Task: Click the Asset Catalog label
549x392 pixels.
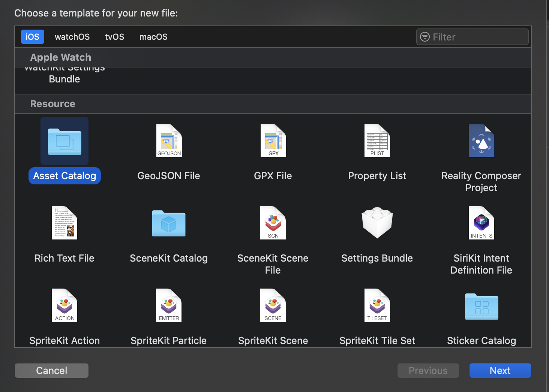Action: tap(64, 176)
